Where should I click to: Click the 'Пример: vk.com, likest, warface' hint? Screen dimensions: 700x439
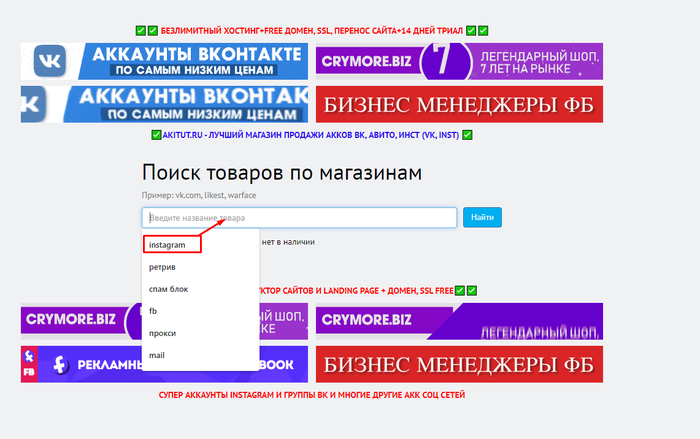pyautogui.click(x=199, y=195)
